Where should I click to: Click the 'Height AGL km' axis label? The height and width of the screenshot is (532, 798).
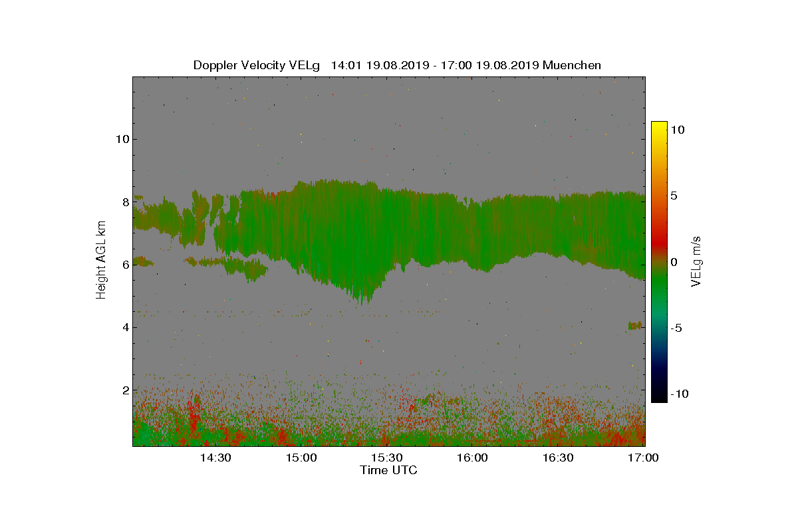[x=102, y=261]
